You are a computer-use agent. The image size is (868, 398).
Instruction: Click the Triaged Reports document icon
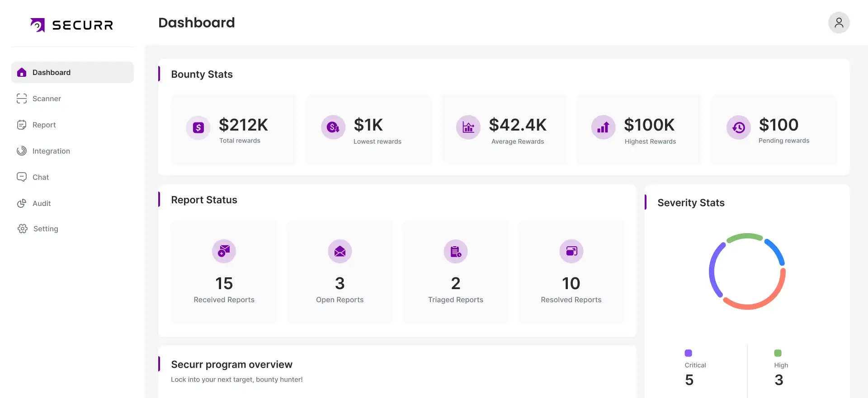tap(456, 251)
